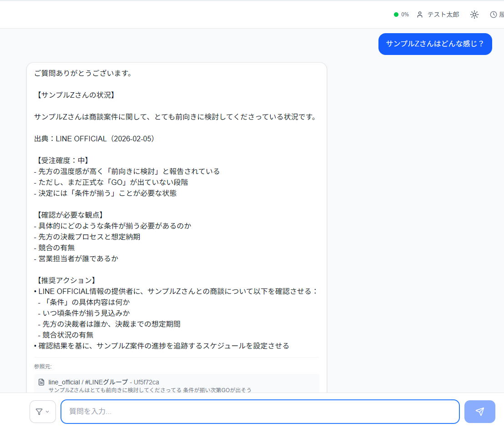Click the green status dot in the header
The height and width of the screenshot is (428, 504).
[x=395, y=14]
